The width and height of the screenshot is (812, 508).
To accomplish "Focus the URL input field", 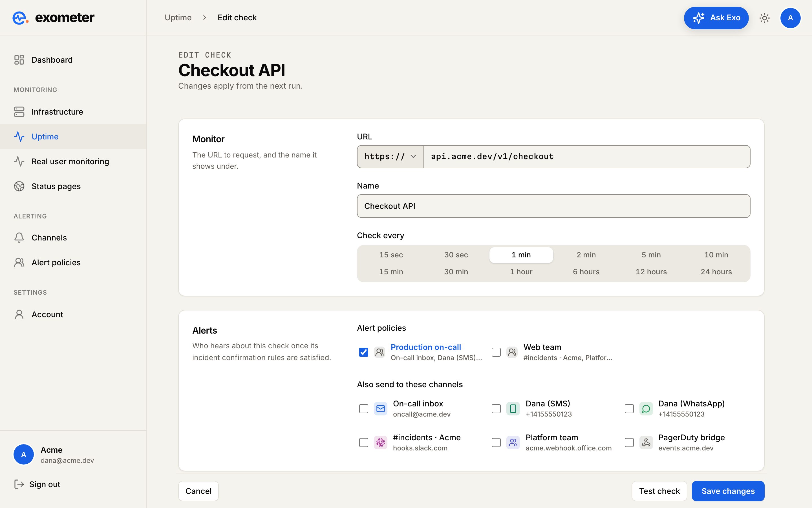I will coord(587,157).
